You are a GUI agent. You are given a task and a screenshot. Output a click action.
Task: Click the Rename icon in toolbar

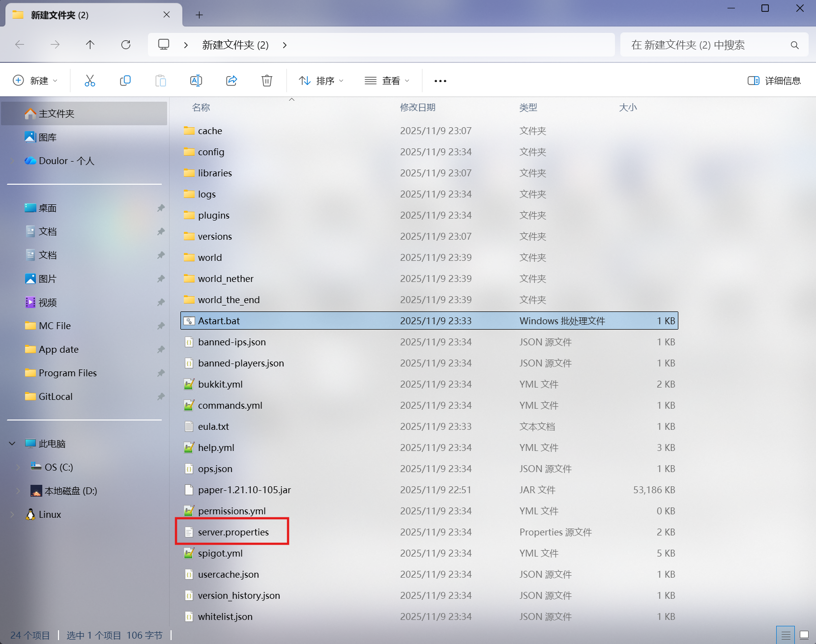196,81
